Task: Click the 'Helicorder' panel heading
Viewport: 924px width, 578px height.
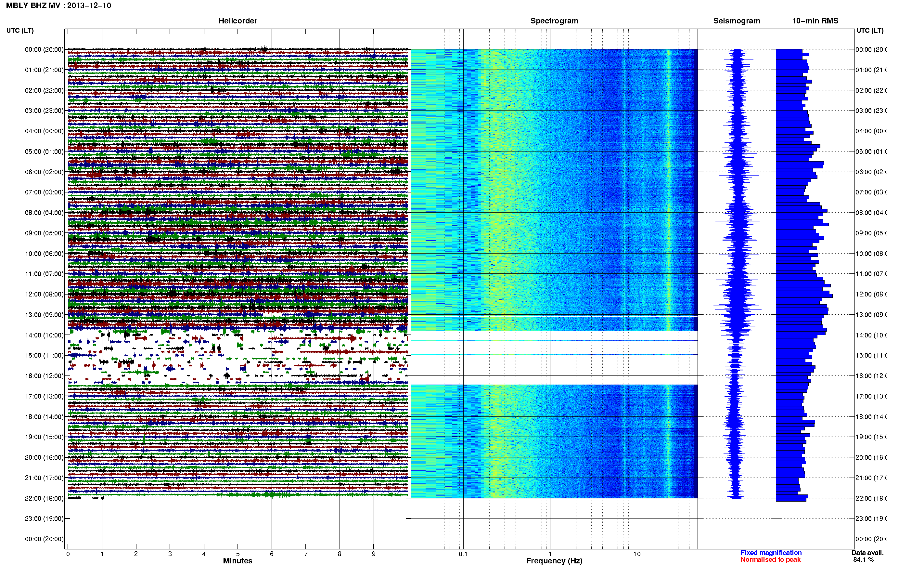Action: coord(237,21)
